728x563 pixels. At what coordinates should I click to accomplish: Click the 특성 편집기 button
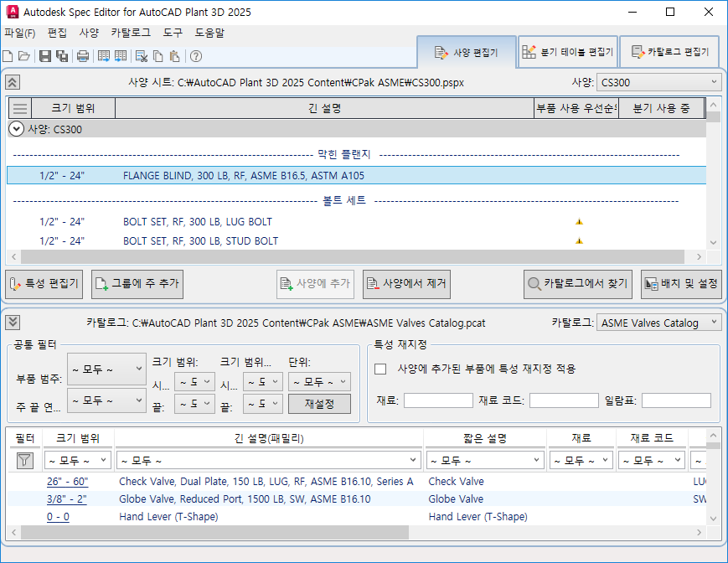coord(44,284)
